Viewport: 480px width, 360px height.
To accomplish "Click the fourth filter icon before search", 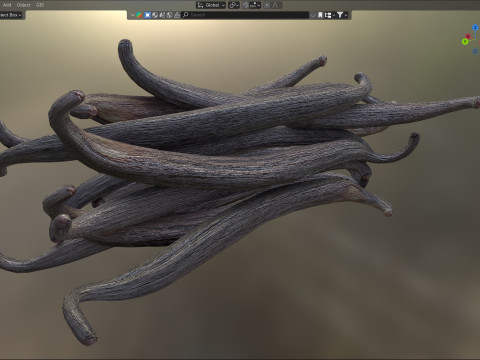I will (x=170, y=15).
